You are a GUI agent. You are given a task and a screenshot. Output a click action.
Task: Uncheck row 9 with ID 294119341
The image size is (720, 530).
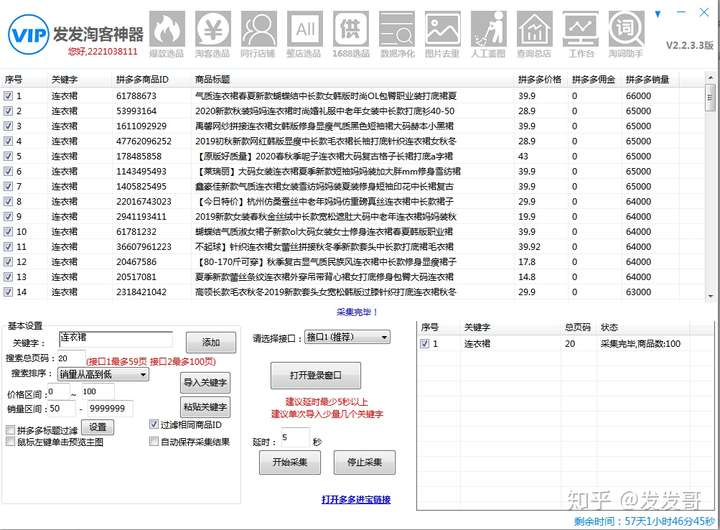pos(8,216)
